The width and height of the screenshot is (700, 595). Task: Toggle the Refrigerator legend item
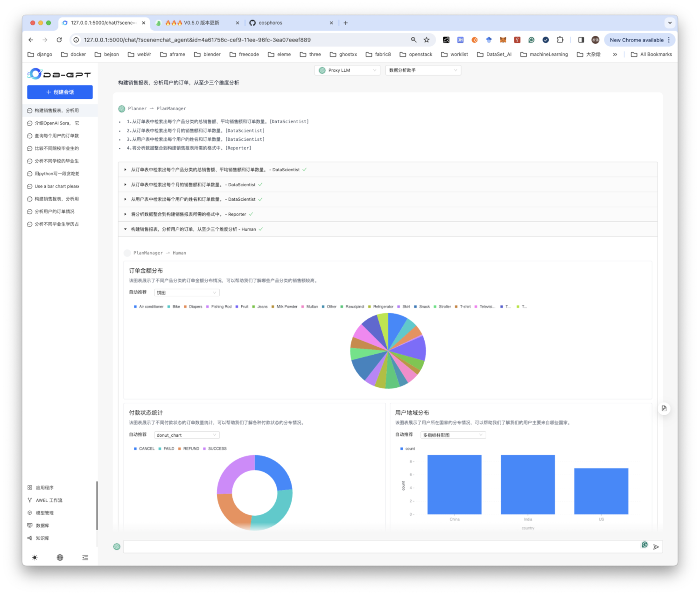click(x=381, y=307)
